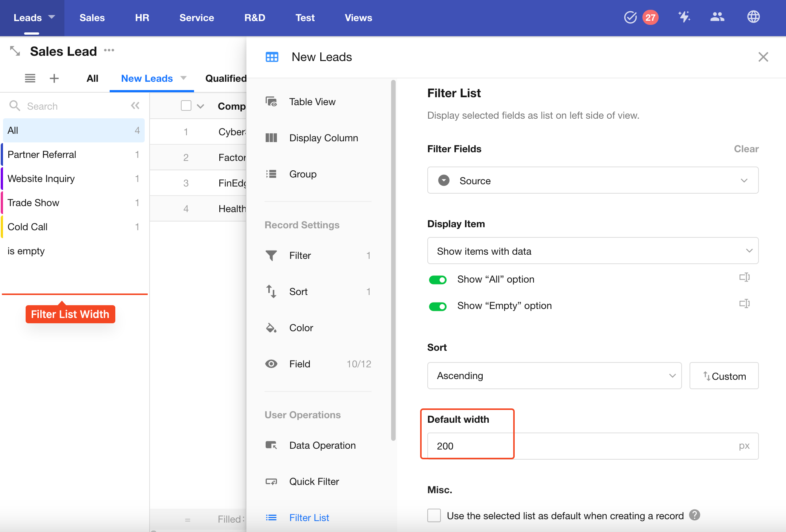Click the Clear link for Filter Fields

tap(746, 149)
